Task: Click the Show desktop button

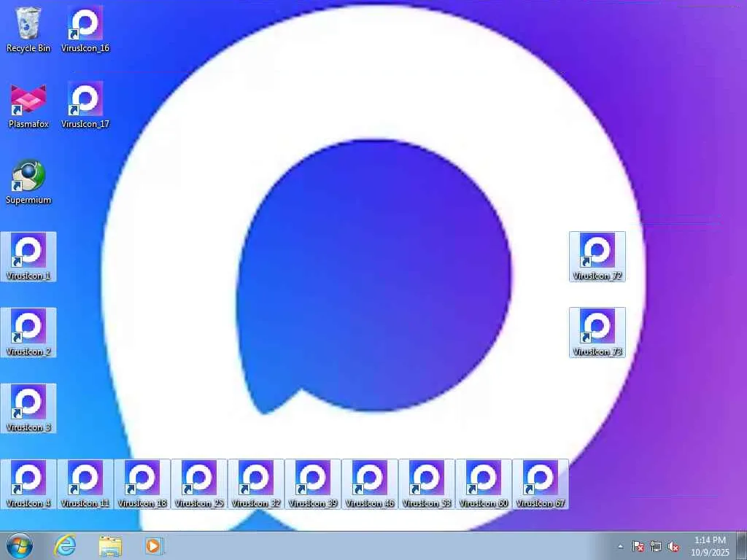Action: point(742,545)
